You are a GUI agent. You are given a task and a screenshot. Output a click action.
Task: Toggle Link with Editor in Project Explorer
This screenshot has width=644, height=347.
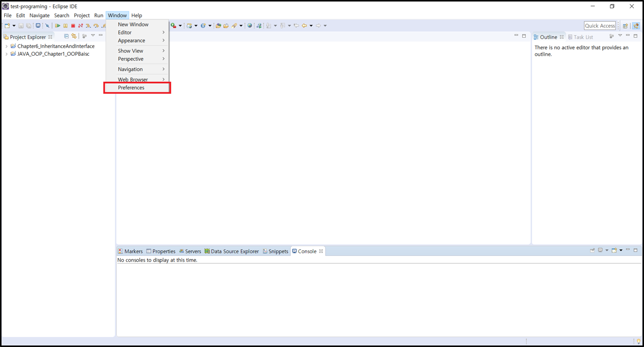click(74, 36)
